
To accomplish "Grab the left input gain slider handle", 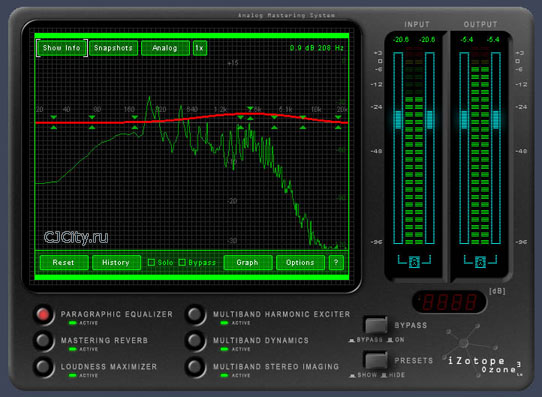I will 398,120.
